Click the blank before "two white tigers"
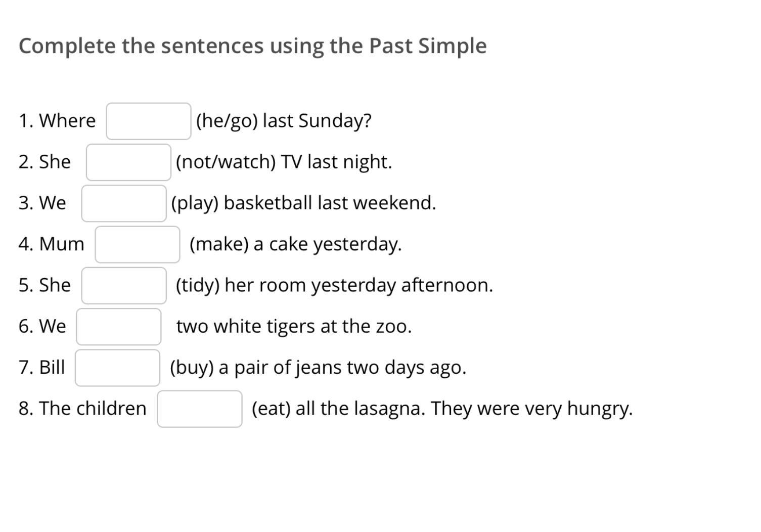Viewport: 761px width, 532px height. [119, 327]
